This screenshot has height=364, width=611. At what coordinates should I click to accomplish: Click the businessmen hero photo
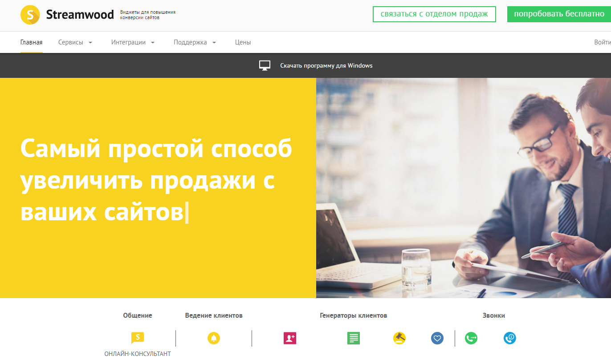coord(464,188)
